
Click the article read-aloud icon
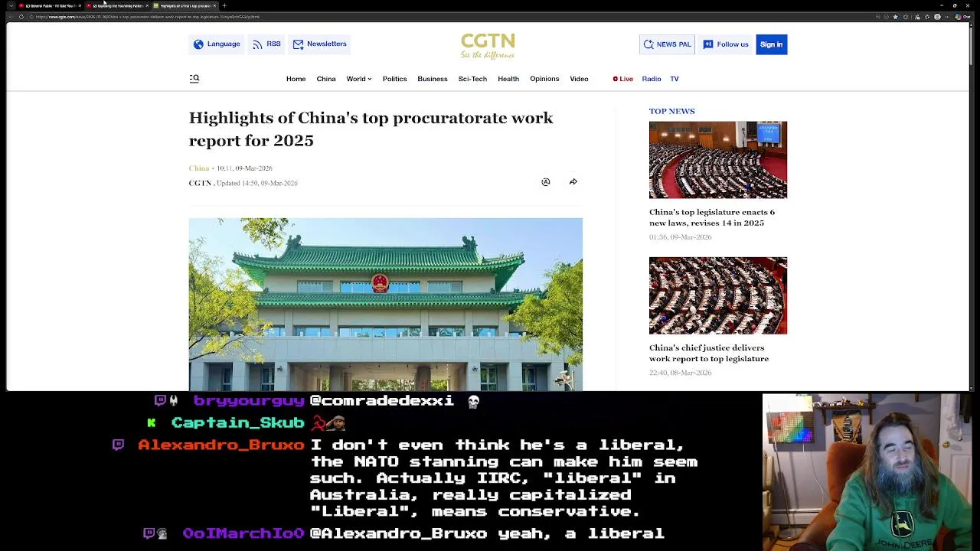[546, 182]
